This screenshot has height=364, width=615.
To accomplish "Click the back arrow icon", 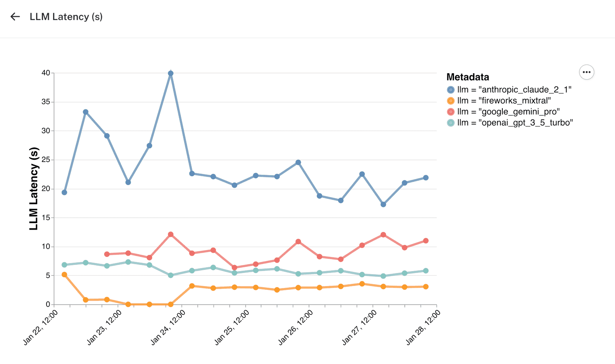I will [15, 17].
